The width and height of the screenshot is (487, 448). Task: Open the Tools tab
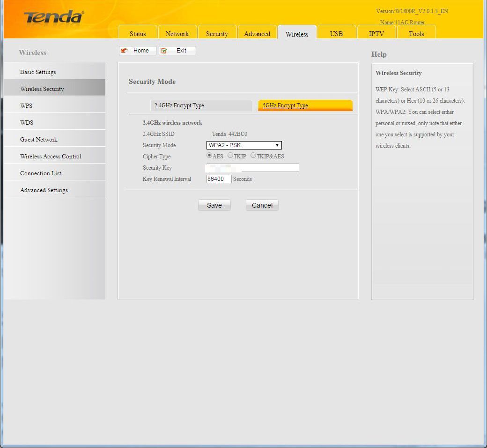click(x=416, y=34)
